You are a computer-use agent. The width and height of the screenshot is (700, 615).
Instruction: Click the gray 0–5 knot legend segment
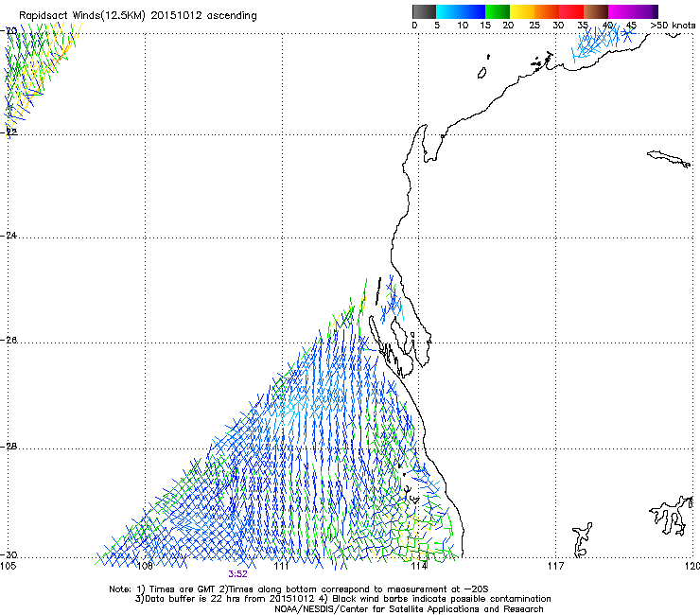pyautogui.click(x=425, y=11)
